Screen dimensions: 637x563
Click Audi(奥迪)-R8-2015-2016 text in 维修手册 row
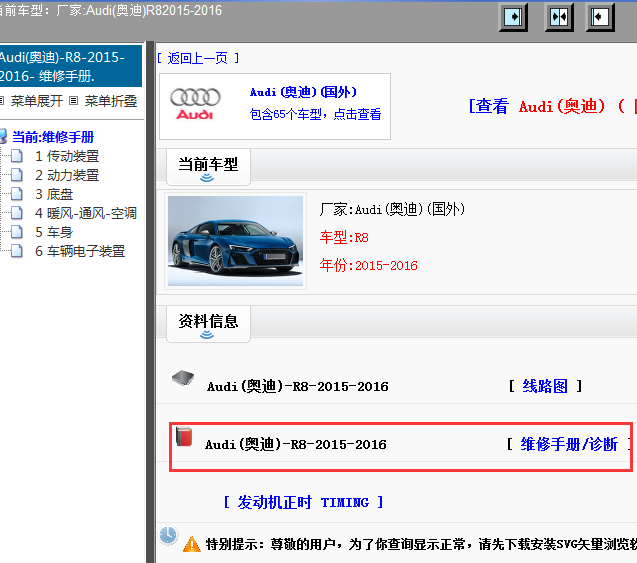[296, 444]
